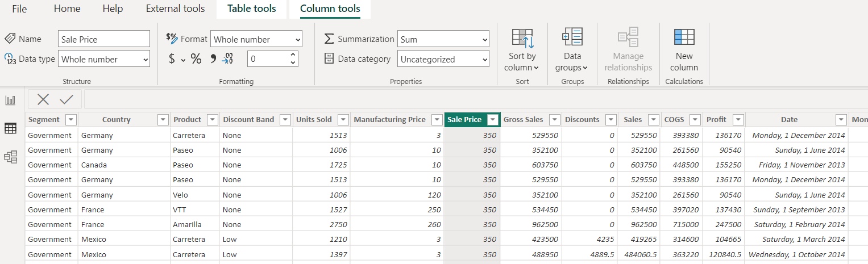Click the decimal places number field
This screenshot has height=264, width=868.
(x=268, y=58)
